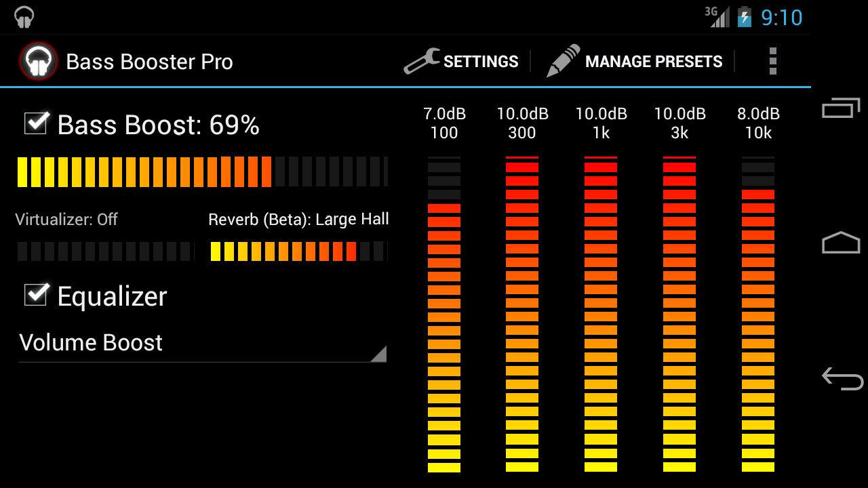Set the 3k equalizer band level
The height and width of the screenshot is (488, 868).
[679, 314]
